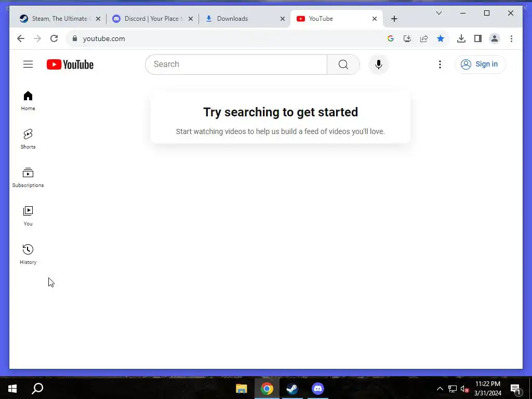Toggle the Chrome side panel
Image resolution: width=532 pixels, height=399 pixels.
coord(478,38)
